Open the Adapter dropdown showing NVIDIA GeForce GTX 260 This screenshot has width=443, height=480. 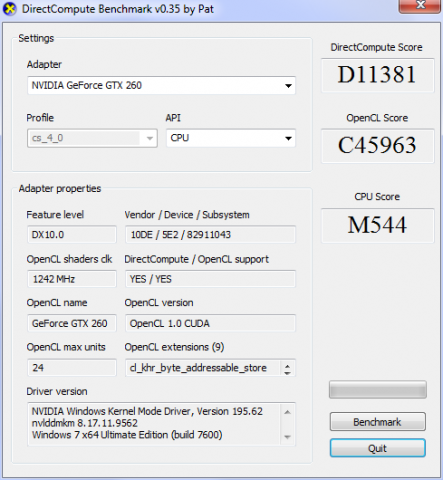click(x=161, y=85)
